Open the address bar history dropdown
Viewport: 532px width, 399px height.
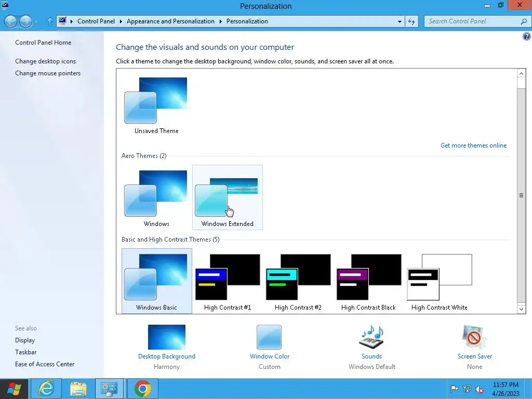coord(400,21)
